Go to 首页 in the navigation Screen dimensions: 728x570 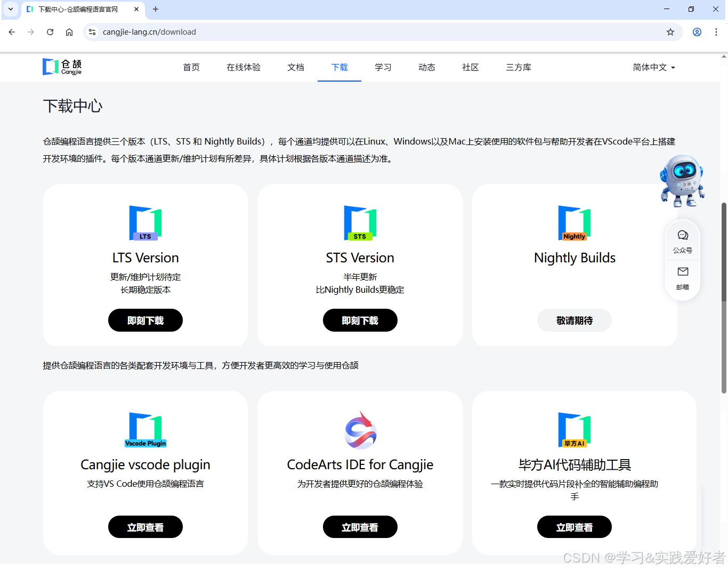point(191,67)
